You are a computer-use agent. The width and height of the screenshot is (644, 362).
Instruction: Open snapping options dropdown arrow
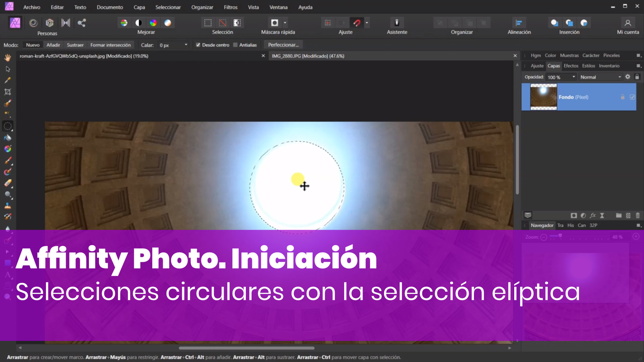[x=367, y=23]
